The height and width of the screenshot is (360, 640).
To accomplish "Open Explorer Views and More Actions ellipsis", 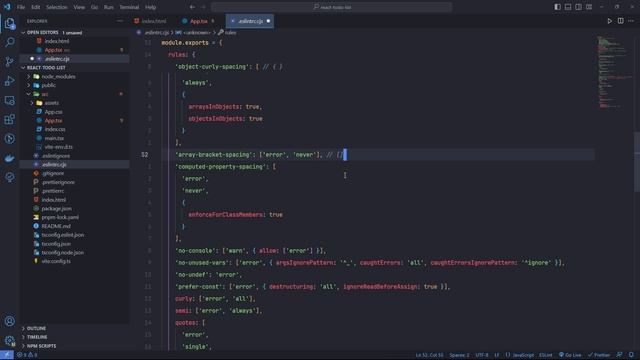I will [x=120, y=21].
